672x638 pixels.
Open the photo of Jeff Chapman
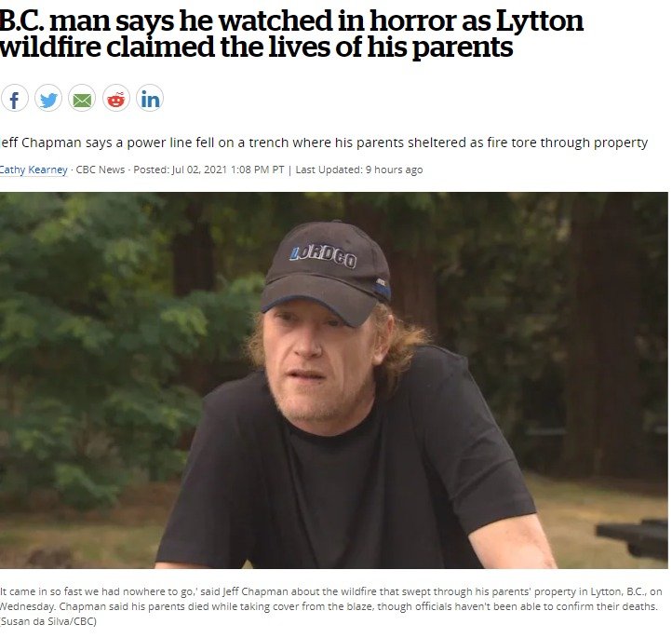(x=334, y=380)
